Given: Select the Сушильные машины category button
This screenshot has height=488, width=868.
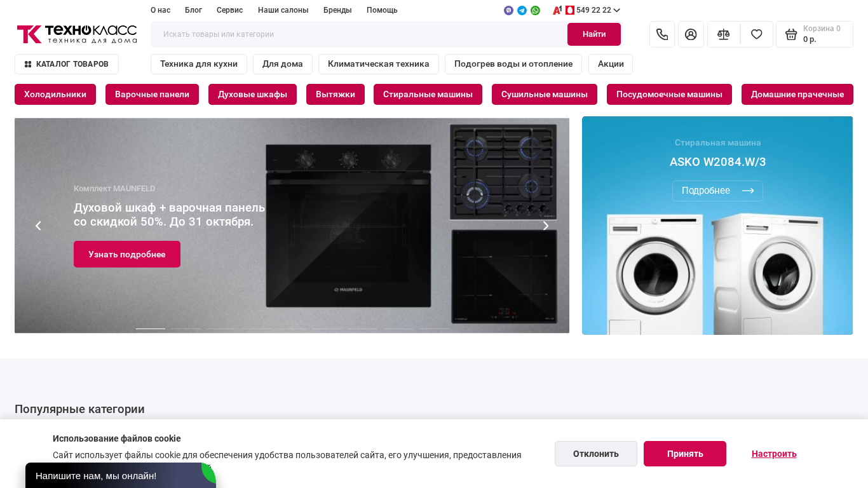Looking at the screenshot, I should point(545,94).
